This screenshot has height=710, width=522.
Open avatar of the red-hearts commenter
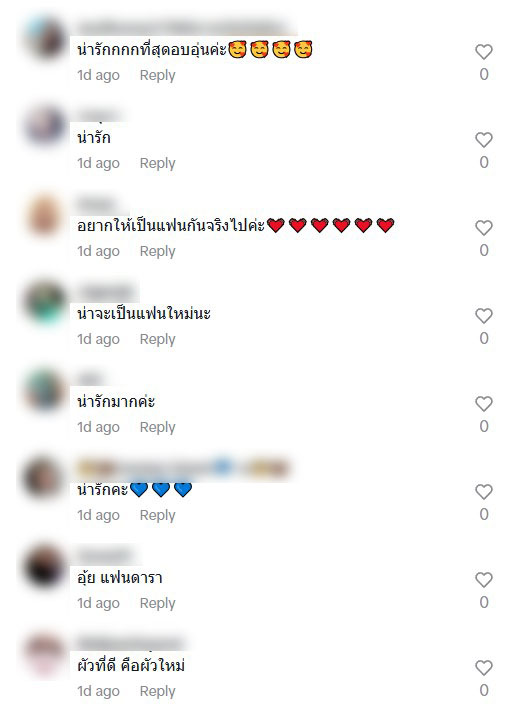click(45, 214)
